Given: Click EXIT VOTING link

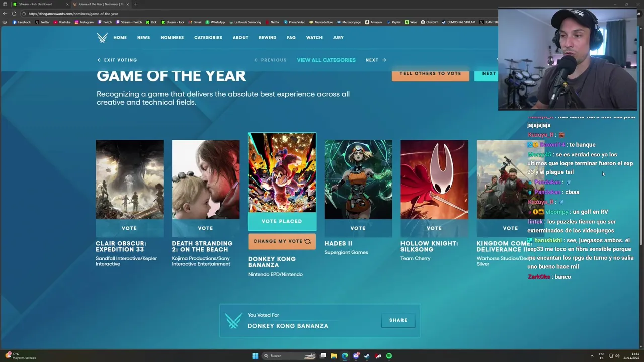Looking at the screenshot, I should tap(117, 60).
